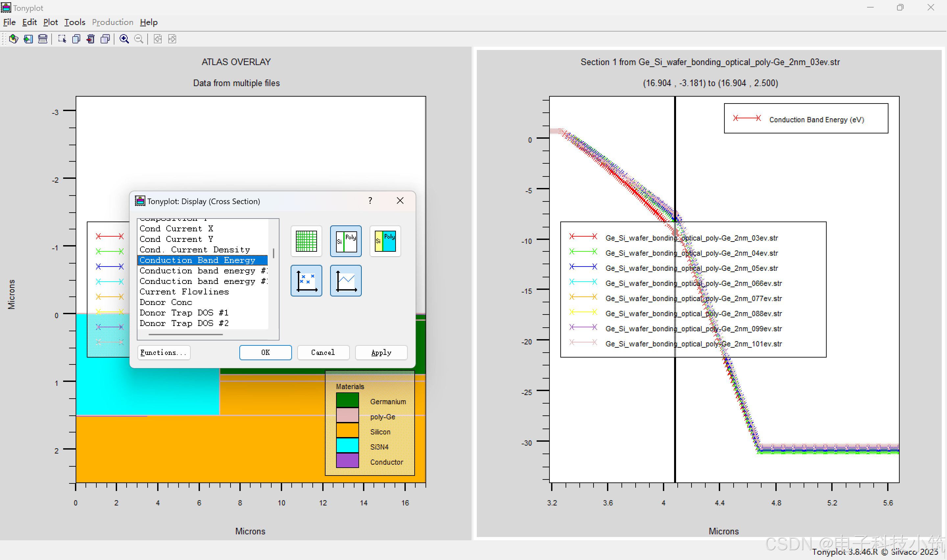Click the Germanium green color swatch
The width and height of the screenshot is (947, 560).
pos(347,400)
